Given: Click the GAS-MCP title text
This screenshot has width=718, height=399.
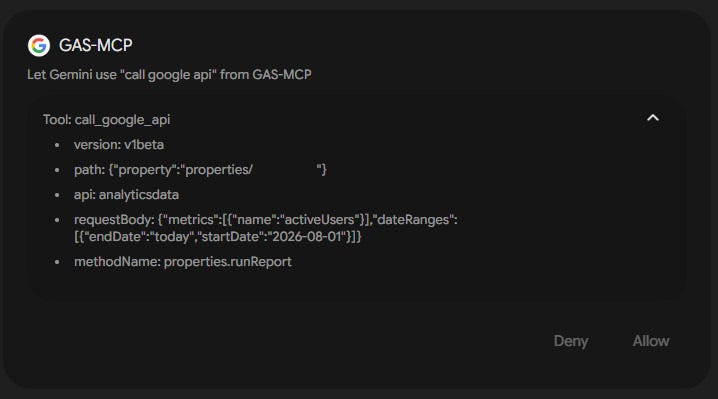Looking at the screenshot, I should (96, 45).
